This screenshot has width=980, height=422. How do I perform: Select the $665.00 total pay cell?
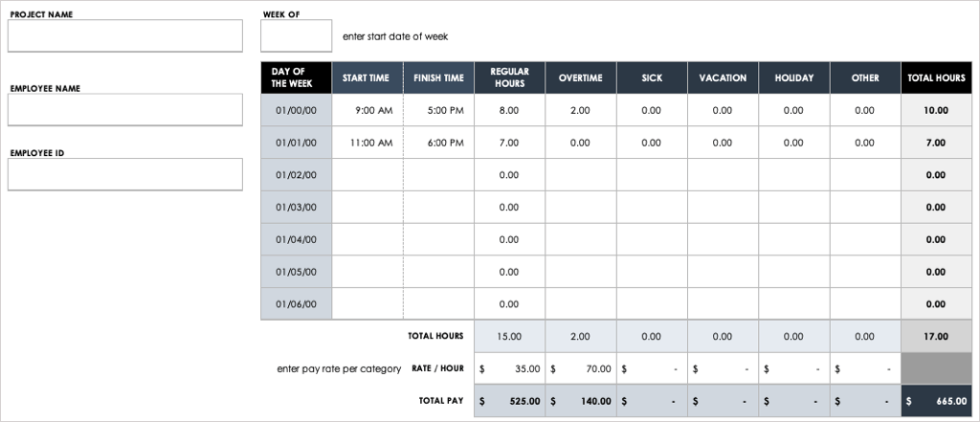point(936,401)
